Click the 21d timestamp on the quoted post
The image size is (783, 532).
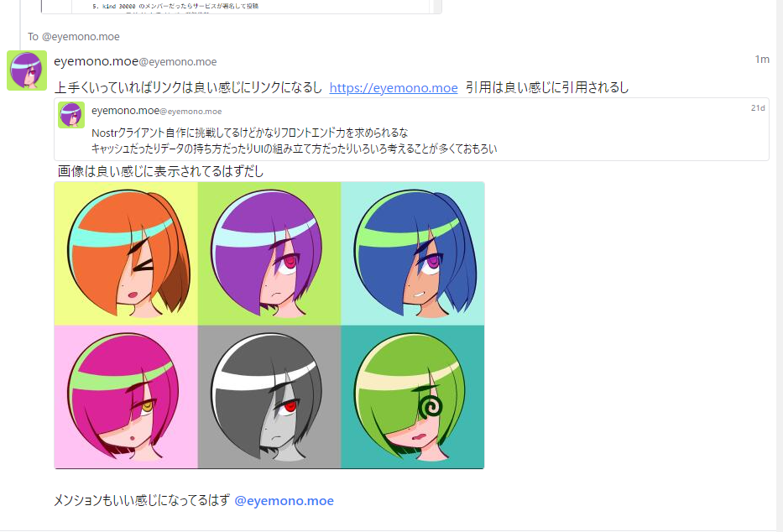point(758,107)
